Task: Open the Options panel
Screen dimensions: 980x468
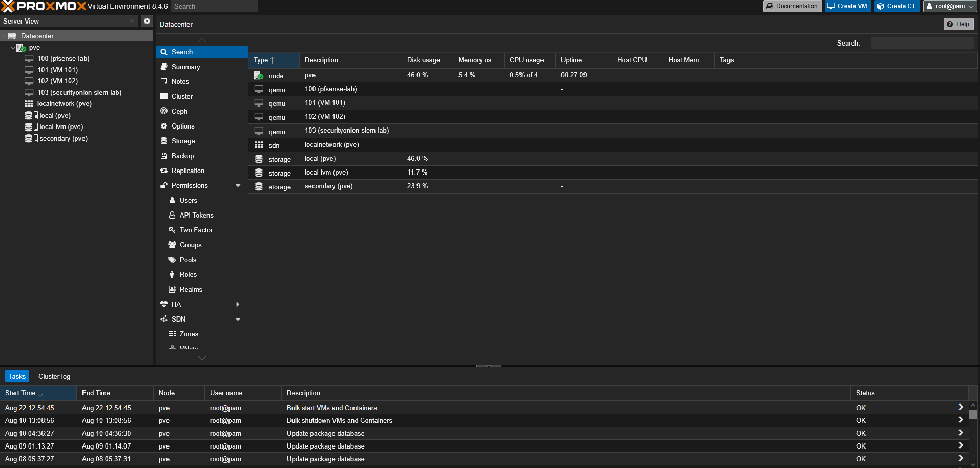Action: [x=182, y=126]
